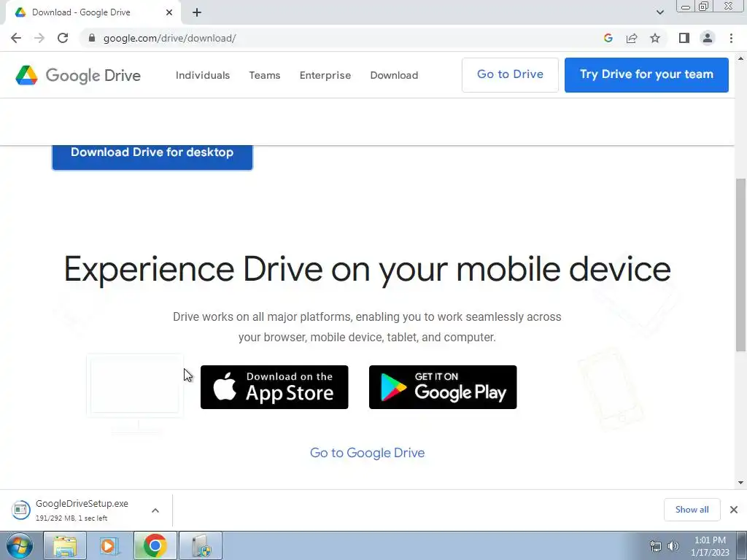
Task: Click the address bar URL field
Action: pyautogui.click(x=343, y=38)
